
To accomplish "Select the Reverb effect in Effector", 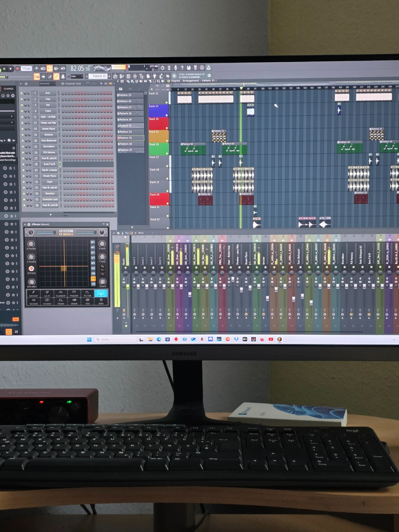I will point(34,301).
